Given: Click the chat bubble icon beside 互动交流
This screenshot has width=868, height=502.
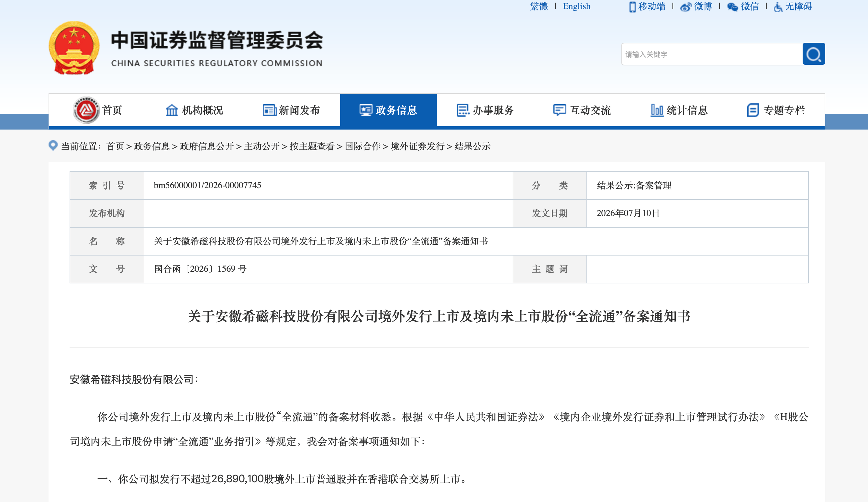Looking at the screenshot, I should click(560, 110).
